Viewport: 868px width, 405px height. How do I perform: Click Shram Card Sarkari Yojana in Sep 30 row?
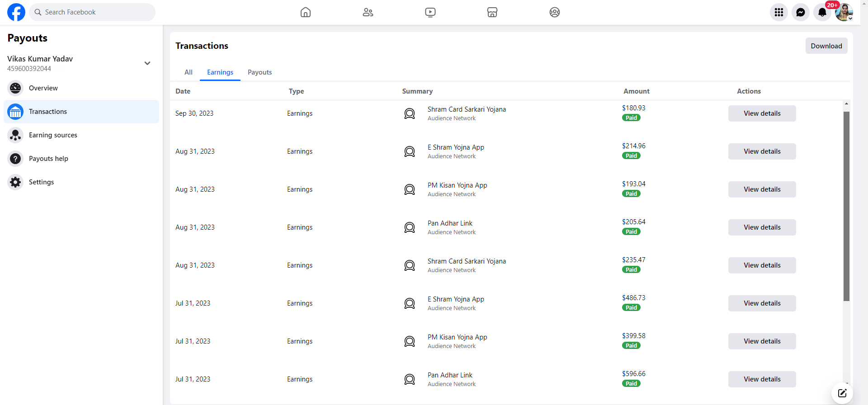[x=467, y=109]
